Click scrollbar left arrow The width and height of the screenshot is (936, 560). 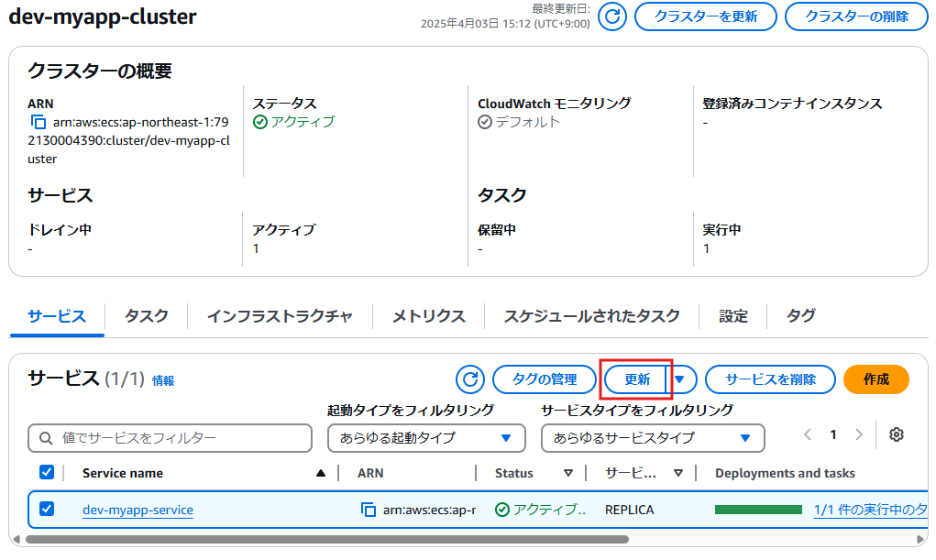17,539
